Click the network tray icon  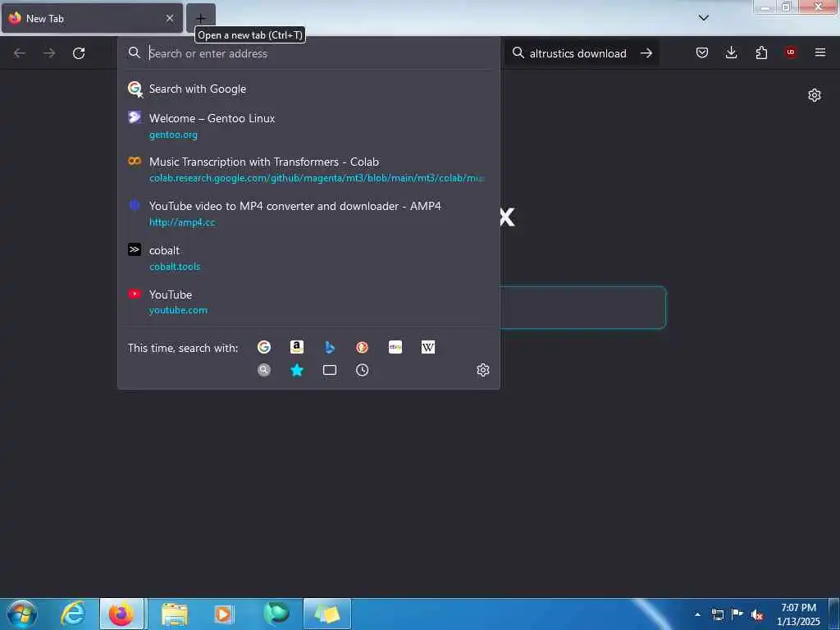[717, 614]
